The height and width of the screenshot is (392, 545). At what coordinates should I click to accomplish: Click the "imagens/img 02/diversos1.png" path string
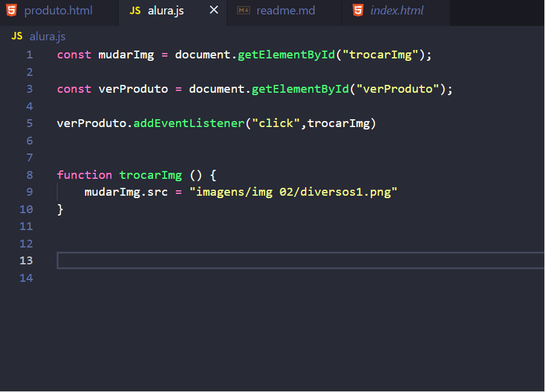[294, 192]
